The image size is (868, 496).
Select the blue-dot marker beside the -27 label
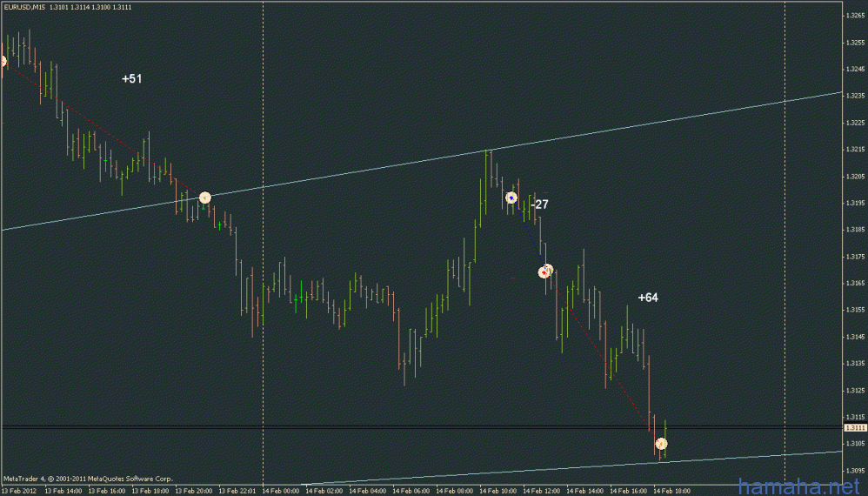click(511, 198)
